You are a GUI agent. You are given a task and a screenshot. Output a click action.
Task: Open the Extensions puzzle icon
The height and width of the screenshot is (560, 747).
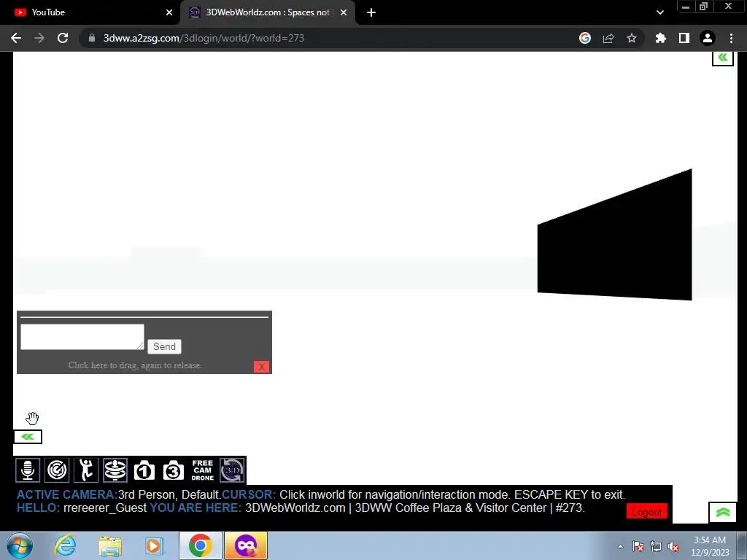click(661, 38)
